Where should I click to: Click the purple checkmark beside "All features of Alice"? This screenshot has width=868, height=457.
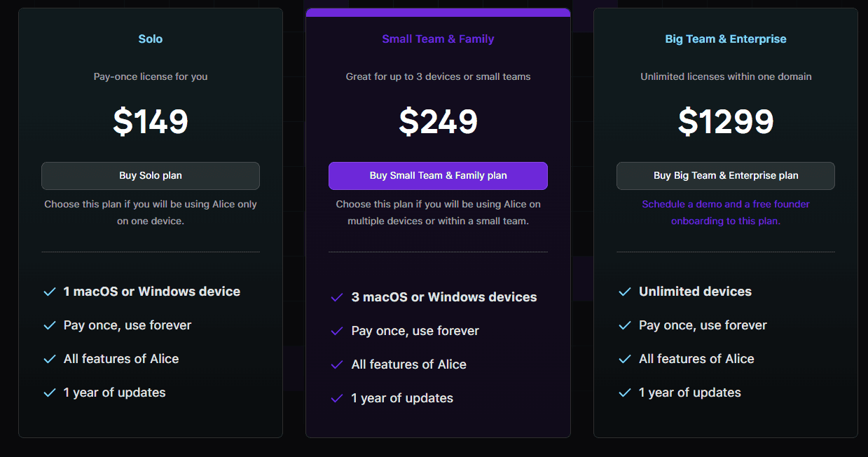click(x=337, y=364)
